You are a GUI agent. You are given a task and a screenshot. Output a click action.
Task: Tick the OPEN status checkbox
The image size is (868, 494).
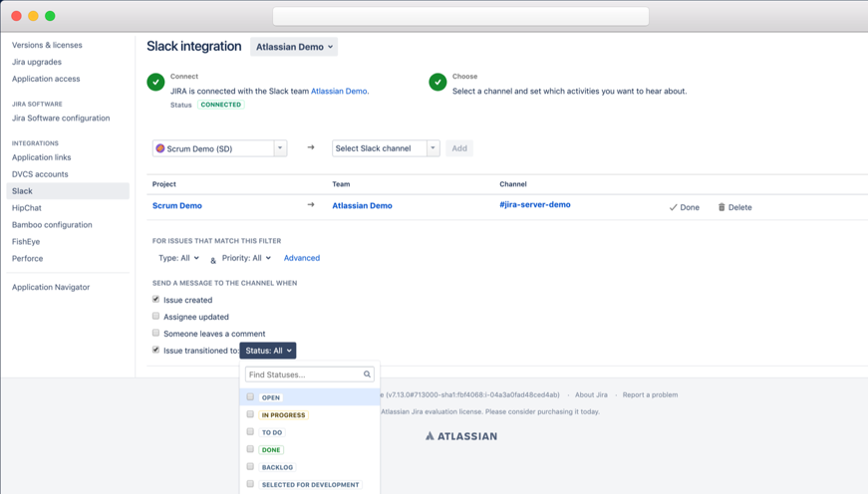pyautogui.click(x=250, y=396)
